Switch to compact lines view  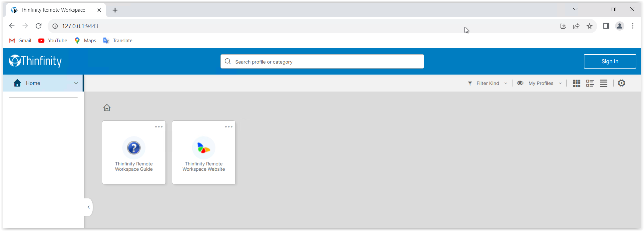point(603,83)
